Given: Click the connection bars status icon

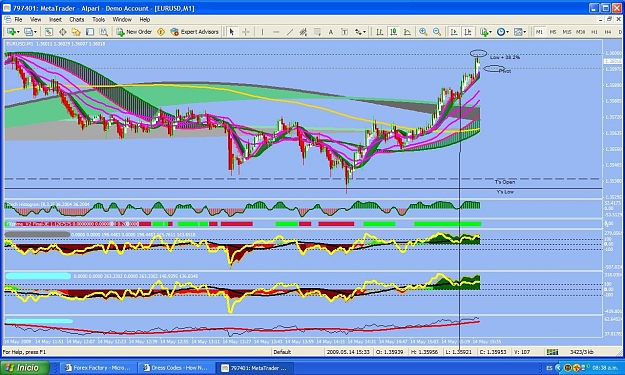Looking at the screenshot, I should [552, 352].
